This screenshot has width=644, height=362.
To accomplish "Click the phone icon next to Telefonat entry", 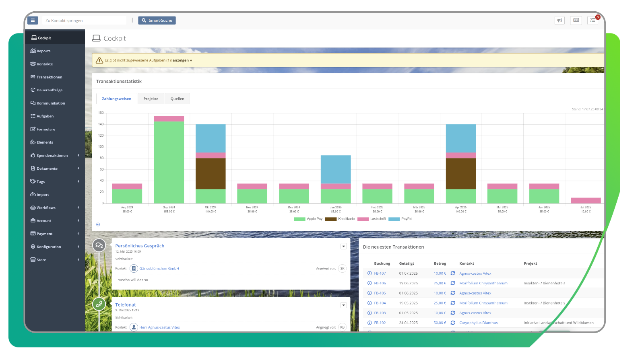I will 99,304.
